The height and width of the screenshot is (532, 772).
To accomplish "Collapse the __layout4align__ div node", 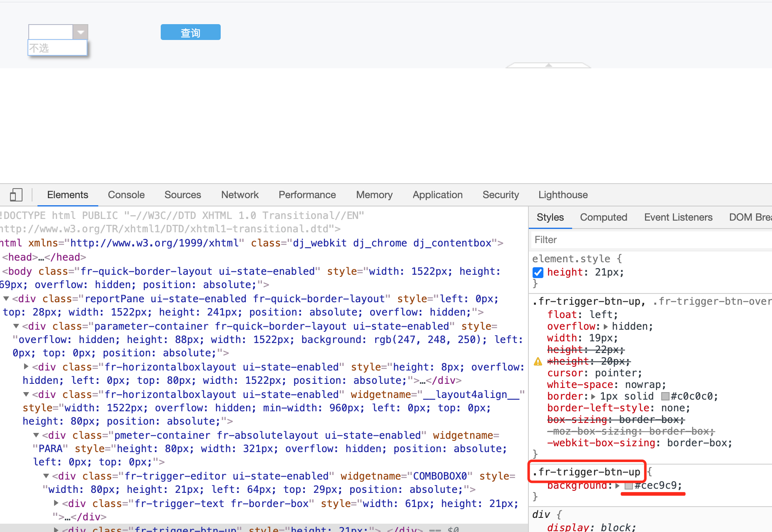I will click(x=26, y=394).
